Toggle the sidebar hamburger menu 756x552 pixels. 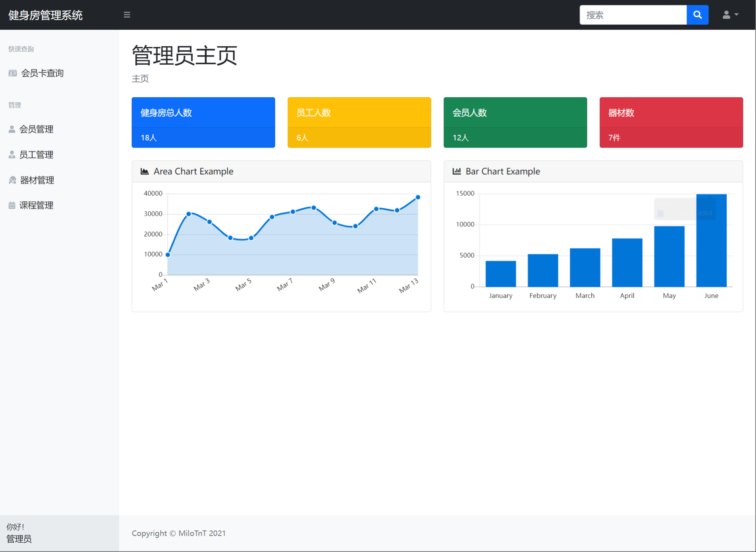(x=127, y=15)
